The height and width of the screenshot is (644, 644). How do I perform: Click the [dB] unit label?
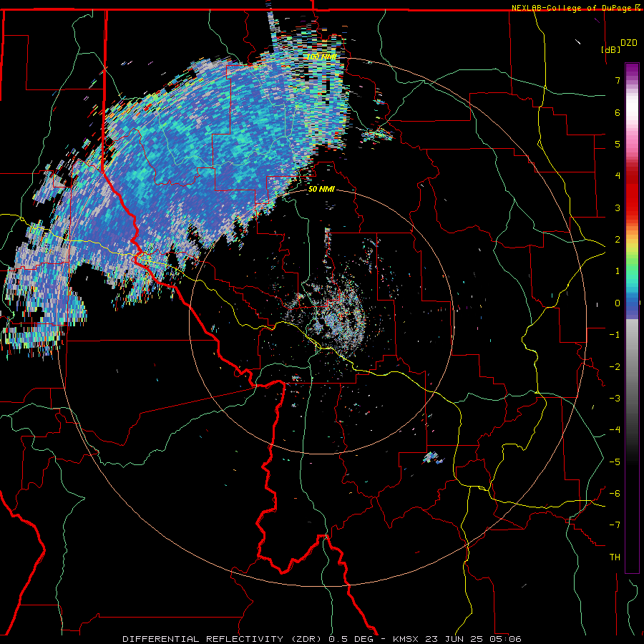(x=611, y=49)
